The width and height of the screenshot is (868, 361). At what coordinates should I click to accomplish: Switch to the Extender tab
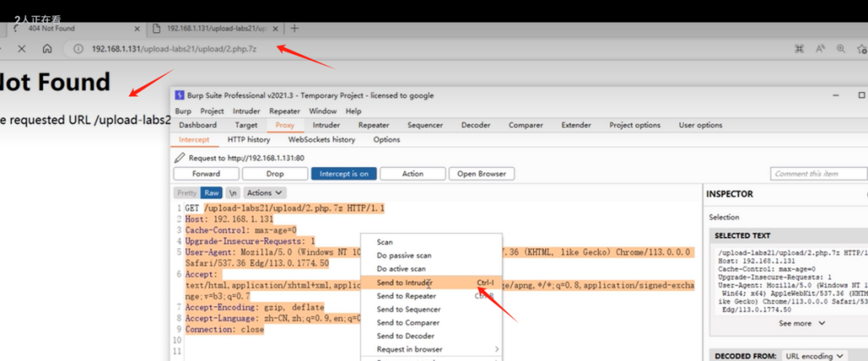point(576,125)
